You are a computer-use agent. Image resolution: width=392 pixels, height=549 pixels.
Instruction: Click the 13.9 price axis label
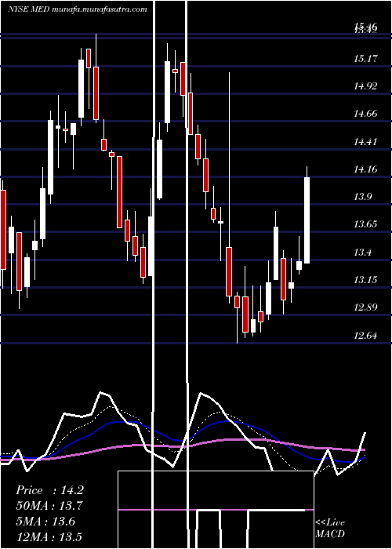[363, 197]
